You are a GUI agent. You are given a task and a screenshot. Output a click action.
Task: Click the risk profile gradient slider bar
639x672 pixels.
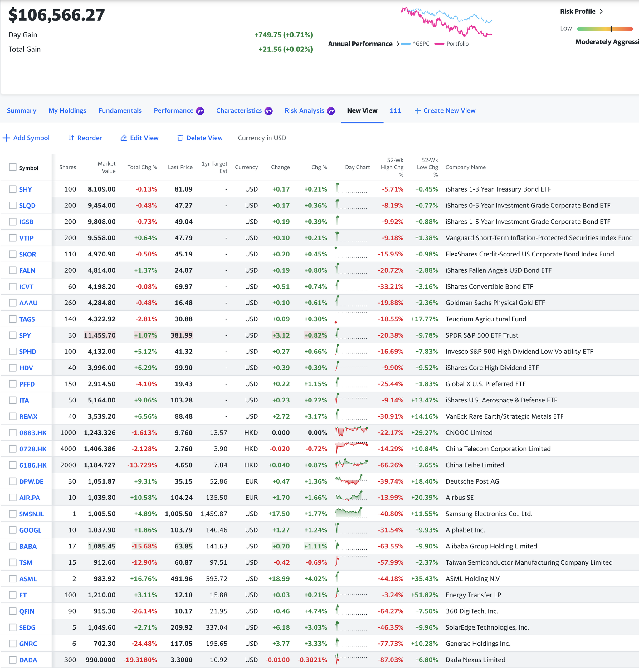pyautogui.click(x=605, y=29)
